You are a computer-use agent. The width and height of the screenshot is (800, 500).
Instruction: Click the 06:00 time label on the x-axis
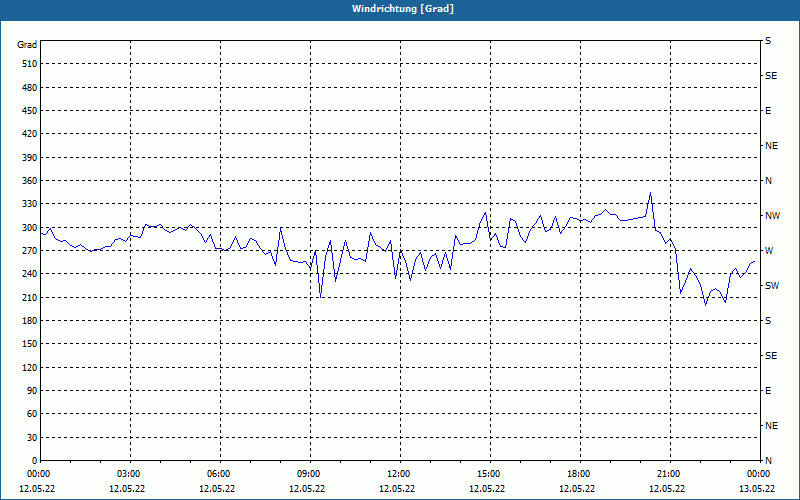[x=218, y=474]
